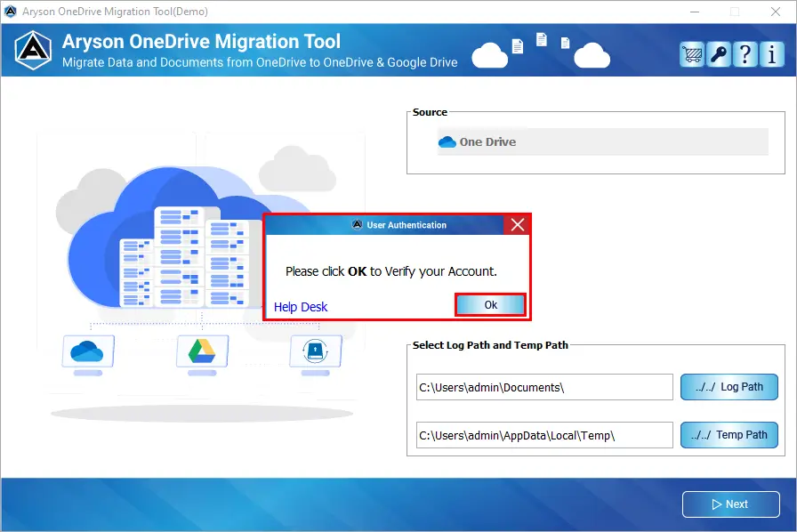Screen dimensions: 797x532
Task: Click the Temp Path browse button
Action: pyautogui.click(x=729, y=435)
